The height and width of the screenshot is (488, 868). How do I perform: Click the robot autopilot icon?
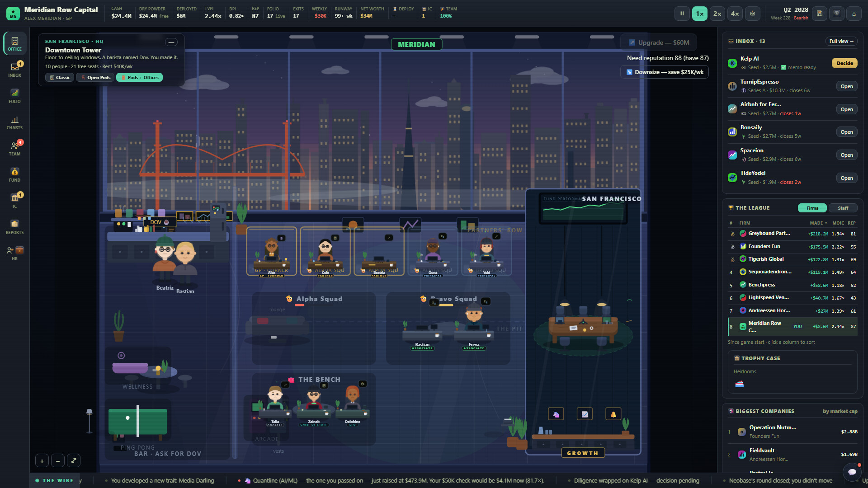pyautogui.click(x=752, y=14)
